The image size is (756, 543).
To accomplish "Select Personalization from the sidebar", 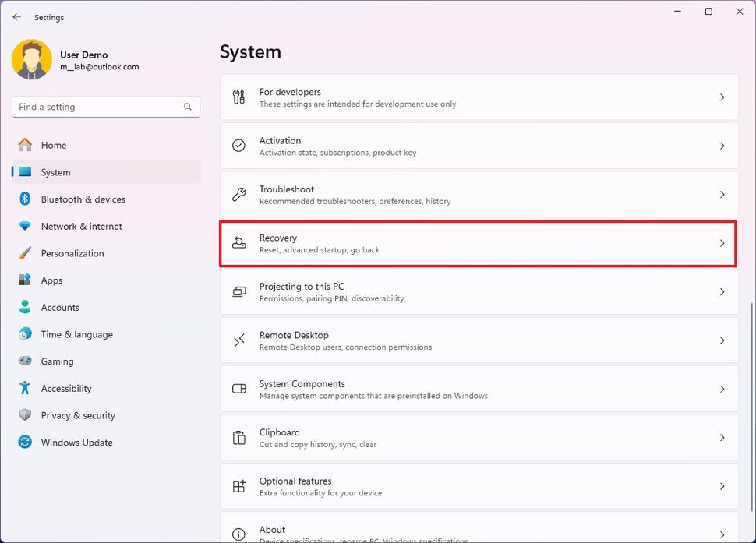I will point(72,253).
